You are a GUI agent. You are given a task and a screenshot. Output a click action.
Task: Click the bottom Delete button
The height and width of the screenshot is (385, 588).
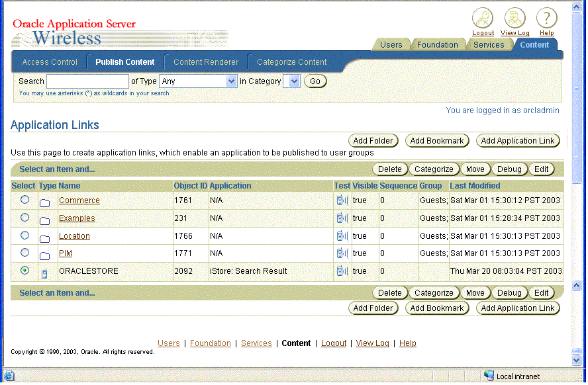(389, 293)
